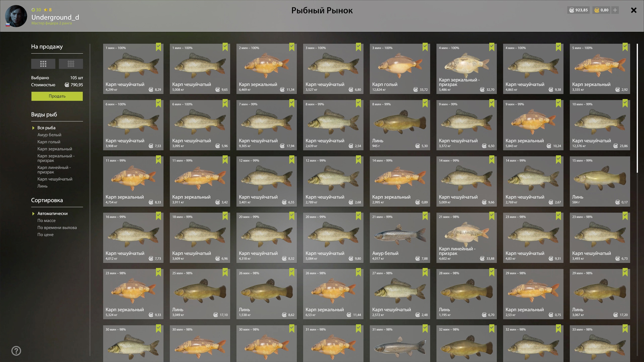Open the help question mark icon
Screen dimensions: 644x362
click(x=16, y=351)
